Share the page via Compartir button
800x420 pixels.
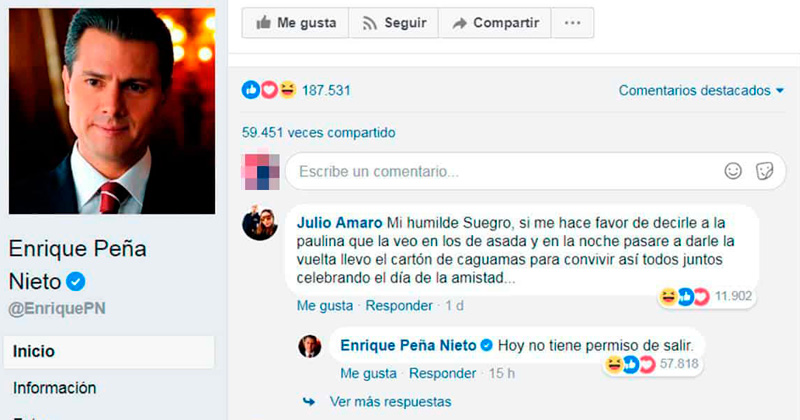pos(495,23)
